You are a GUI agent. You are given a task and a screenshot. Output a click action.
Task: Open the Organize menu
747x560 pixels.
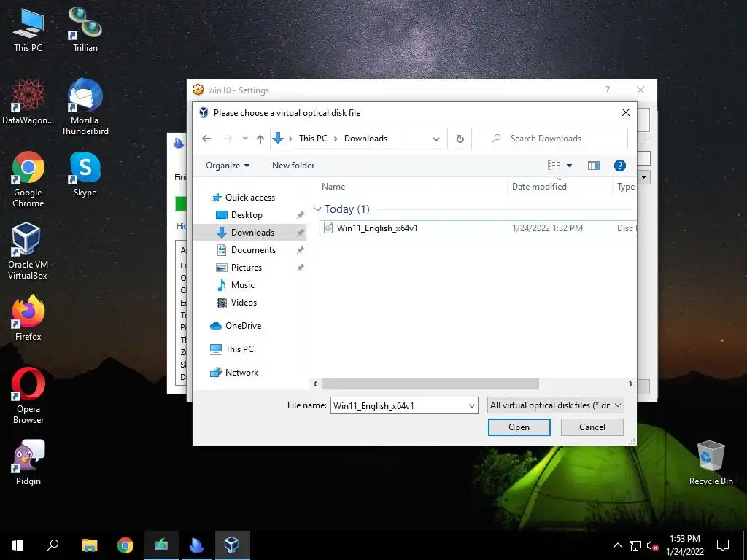[228, 166]
